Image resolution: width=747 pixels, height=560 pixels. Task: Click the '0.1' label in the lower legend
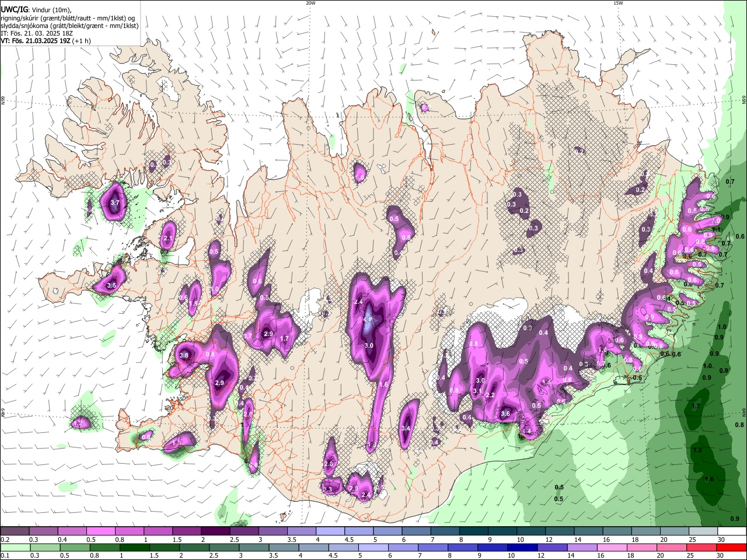(5, 555)
